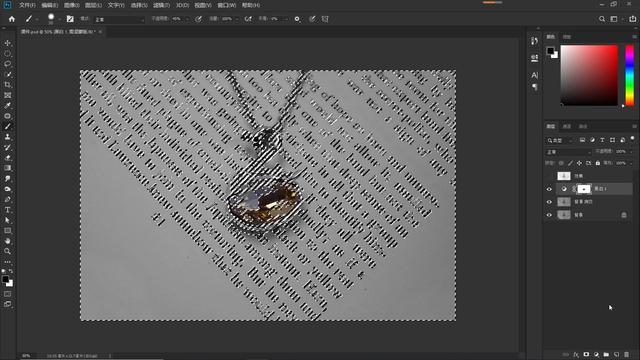Open brush settings panel toggle icon
The image size is (640, 360).
[70, 19]
